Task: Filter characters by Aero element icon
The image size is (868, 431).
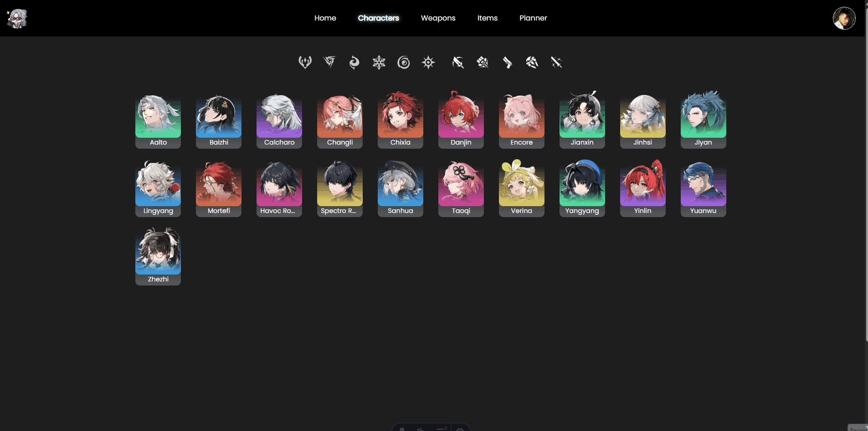Action: point(305,62)
